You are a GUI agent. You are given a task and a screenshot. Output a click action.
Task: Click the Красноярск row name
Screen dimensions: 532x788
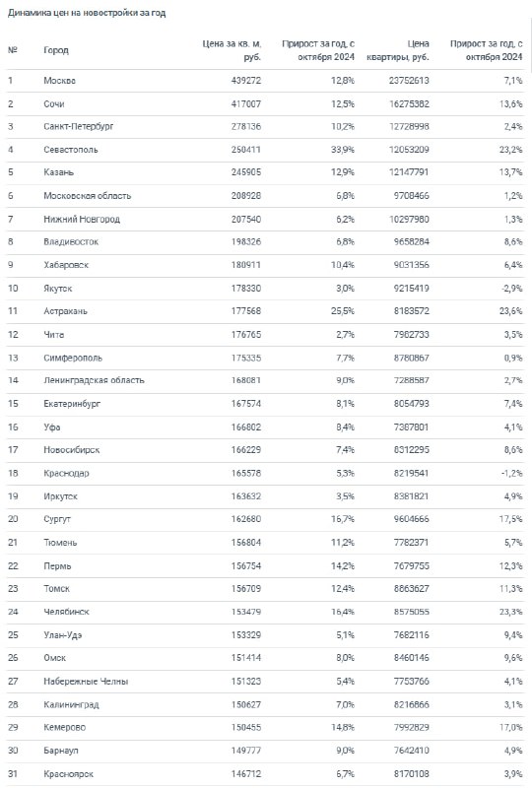click(x=68, y=774)
